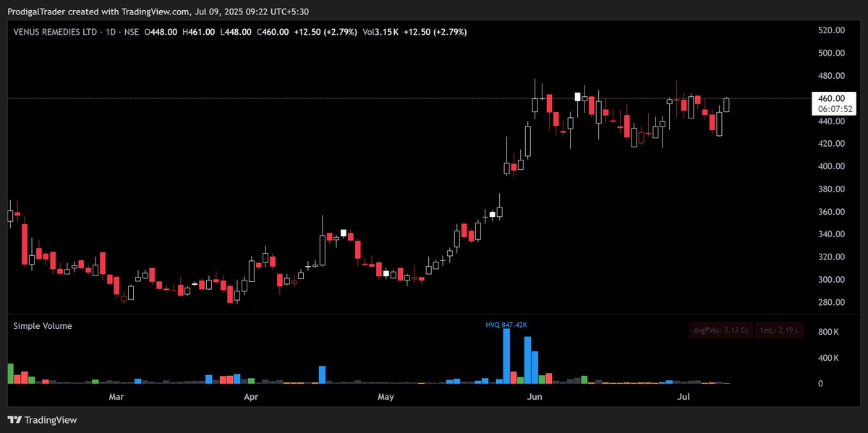Click the VENUS REMEDIES LTD symbol title
This screenshot has height=433, width=868.
[x=55, y=32]
